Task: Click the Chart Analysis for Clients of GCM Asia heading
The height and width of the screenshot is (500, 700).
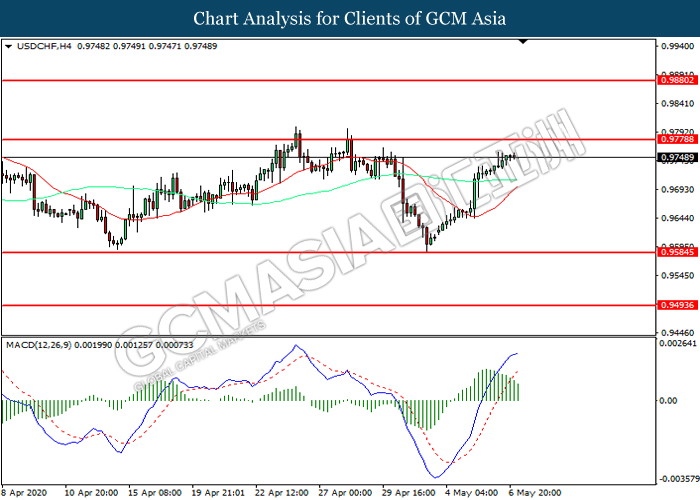Action: (350, 18)
